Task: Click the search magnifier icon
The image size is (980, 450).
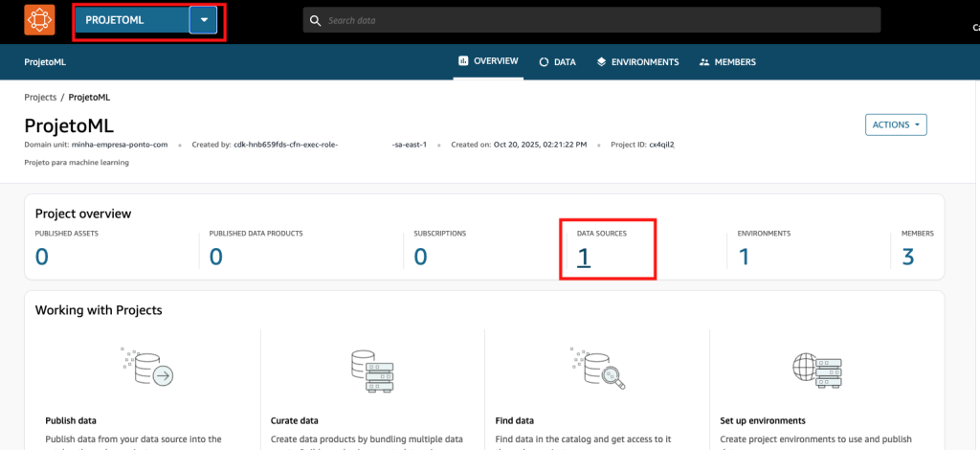Action: (x=315, y=20)
